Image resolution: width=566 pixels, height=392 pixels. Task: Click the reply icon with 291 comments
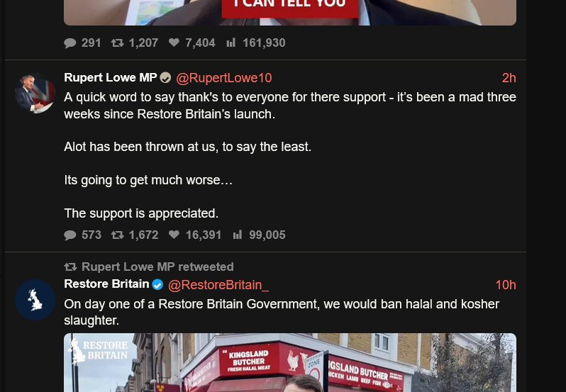(x=70, y=43)
